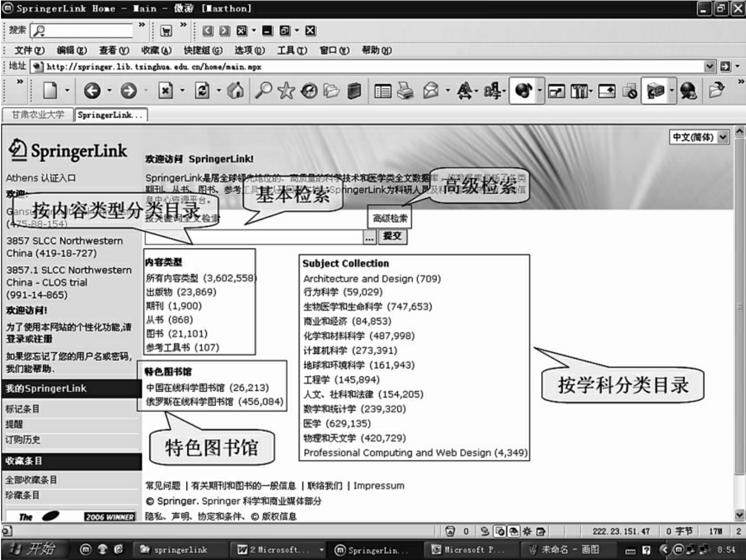Click the list layout icon in toolbar

pos(383,91)
